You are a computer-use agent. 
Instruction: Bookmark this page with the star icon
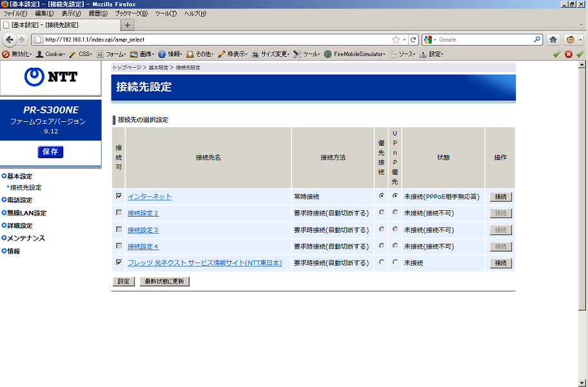396,39
